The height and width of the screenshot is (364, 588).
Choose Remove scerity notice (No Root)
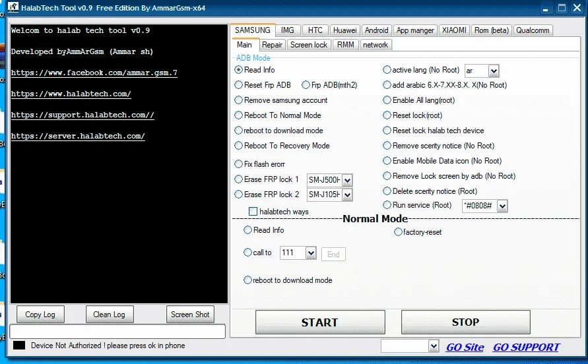[x=387, y=146]
